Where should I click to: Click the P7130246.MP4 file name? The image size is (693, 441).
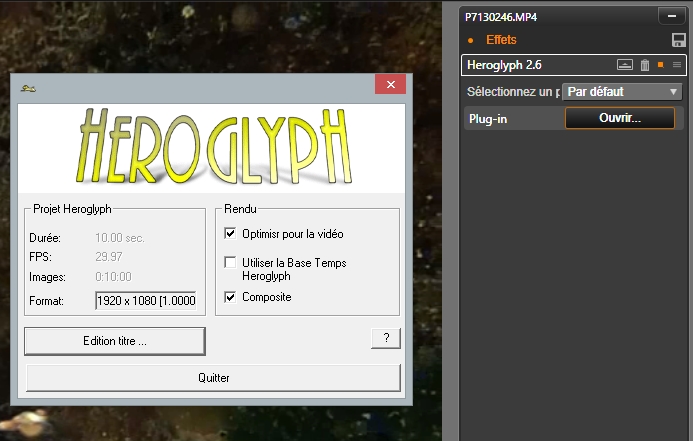(x=501, y=17)
